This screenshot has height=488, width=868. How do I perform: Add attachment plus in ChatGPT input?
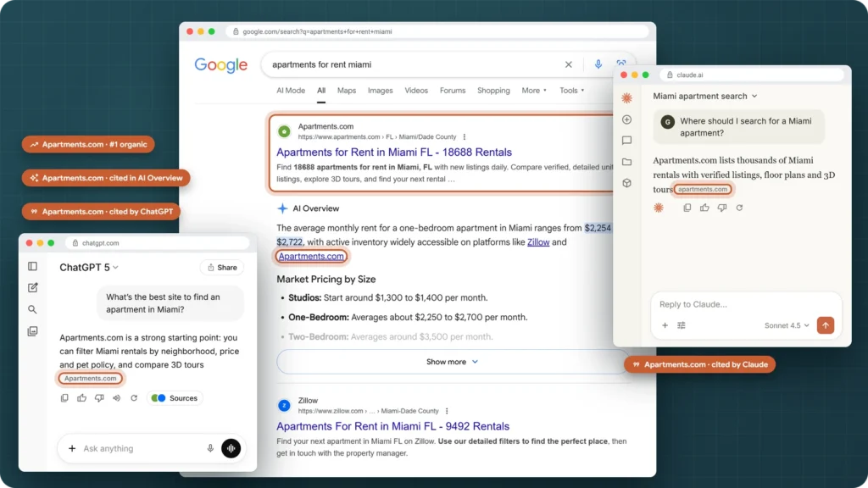(x=72, y=448)
